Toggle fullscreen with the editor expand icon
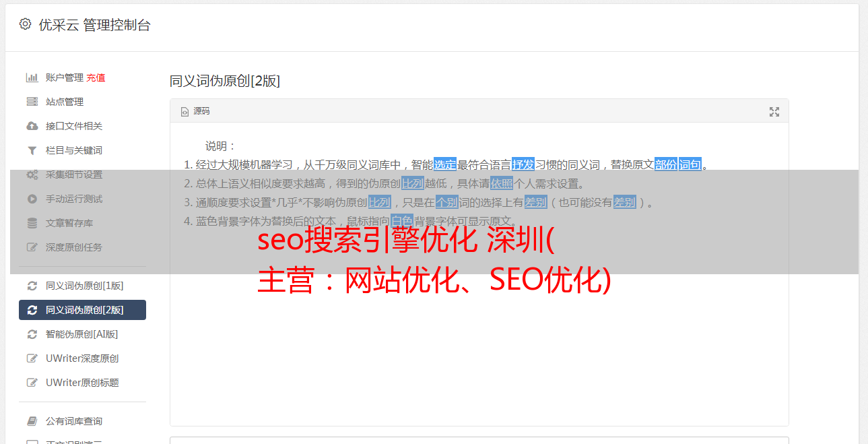 (x=774, y=112)
